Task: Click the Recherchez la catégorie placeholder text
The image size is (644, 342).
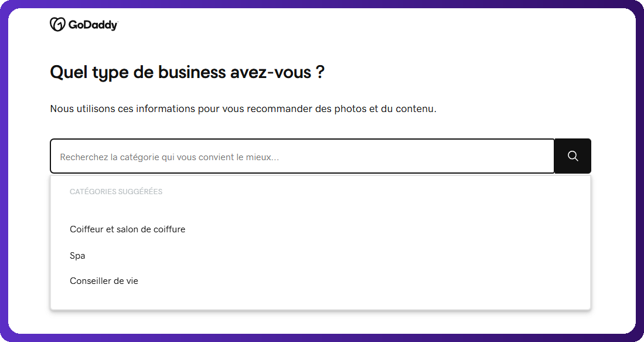Action: 169,157
